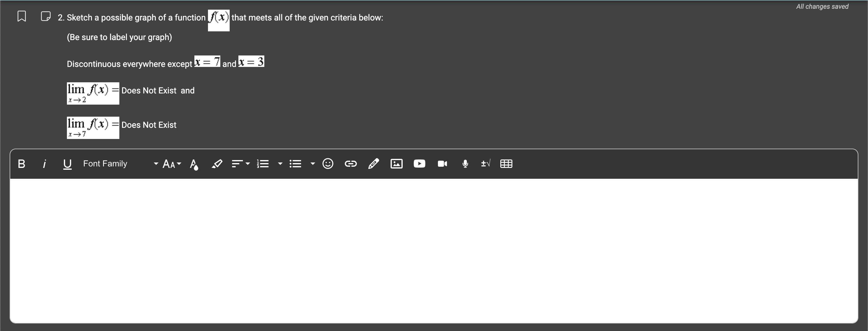
Task: Toggle bold formatting
Action: 21,164
